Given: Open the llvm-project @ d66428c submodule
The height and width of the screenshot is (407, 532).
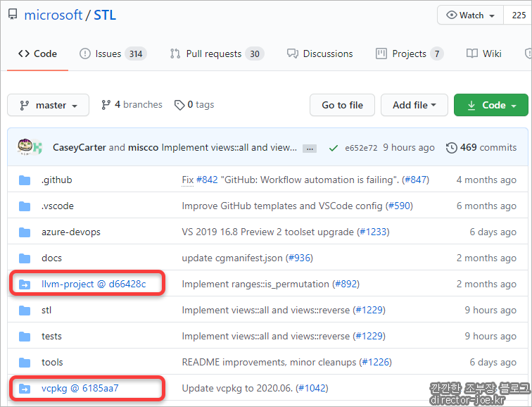Looking at the screenshot, I should click(94, 284).
